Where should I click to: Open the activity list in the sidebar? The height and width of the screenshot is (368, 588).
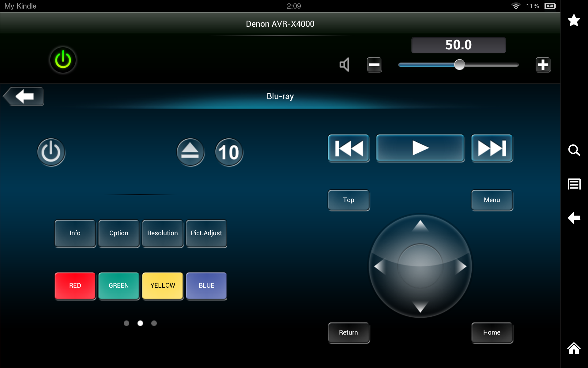pyautogui.click(x=574, y=184)
